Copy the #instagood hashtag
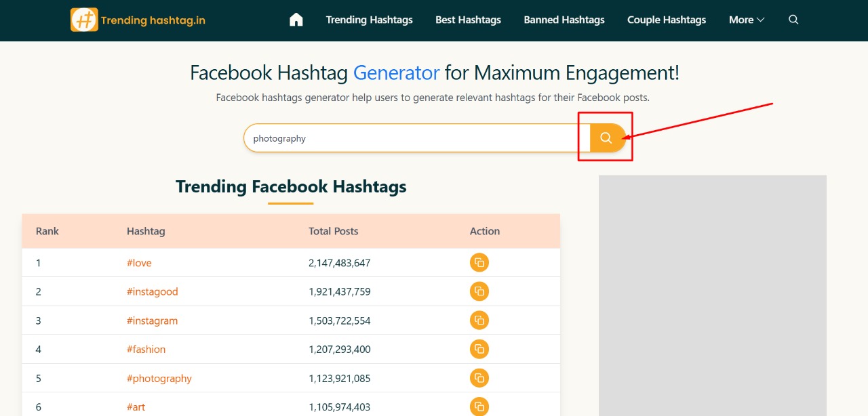This screenshot has width=868, height=416. [x=479, y=291]
